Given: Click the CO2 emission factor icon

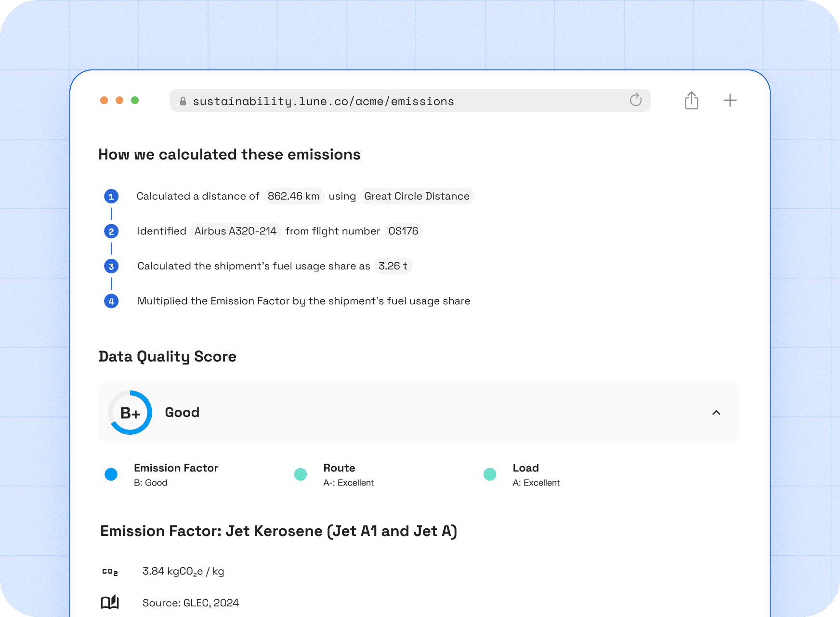Looking at the screenshot, I should click(110, 572).
